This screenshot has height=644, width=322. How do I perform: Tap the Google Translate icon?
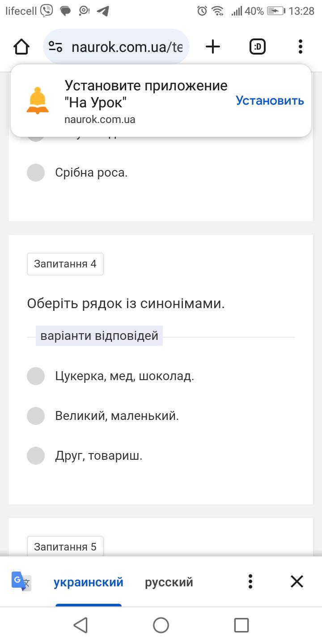click(21, 581)
